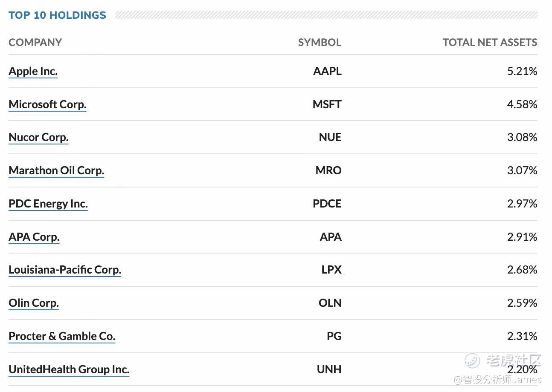The image size is (552, 392).
Task: Select the Marathon Oil Corp. link
Action: 56,170
